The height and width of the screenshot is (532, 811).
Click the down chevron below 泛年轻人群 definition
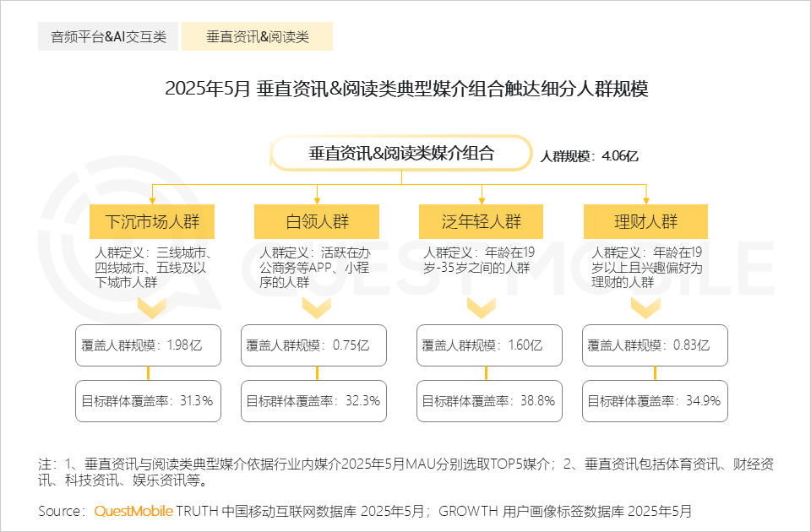pos(482,308)
